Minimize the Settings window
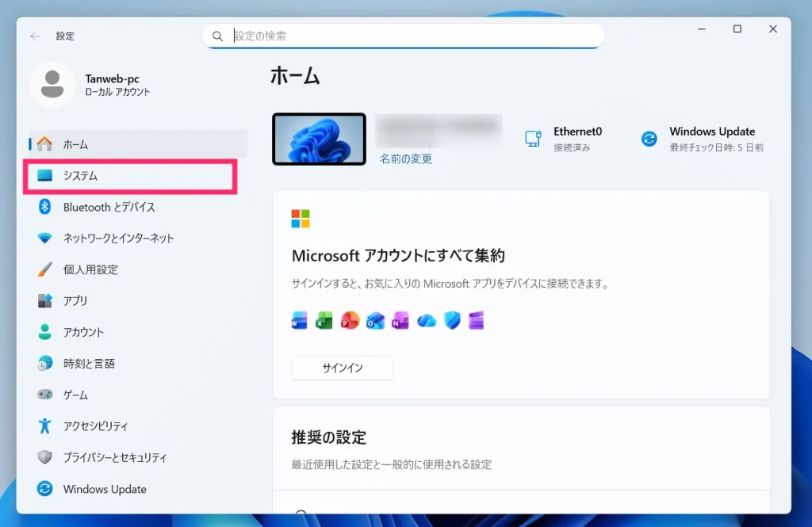Image resolution: width=812 pixels, height=527 pixels. tap(702, 29)
